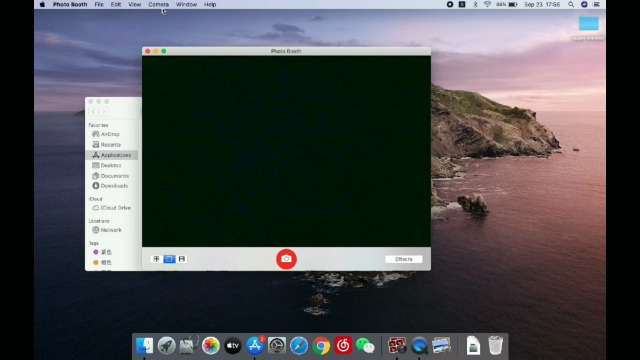
Task: Open Spotlight search
Action: (571, 4)
